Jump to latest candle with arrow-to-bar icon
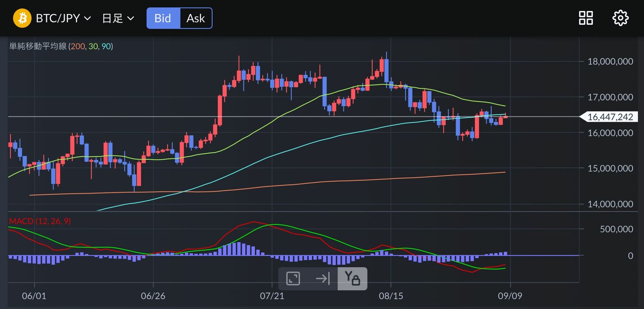This screenshot has width=644, height=309. coord(323,278)
